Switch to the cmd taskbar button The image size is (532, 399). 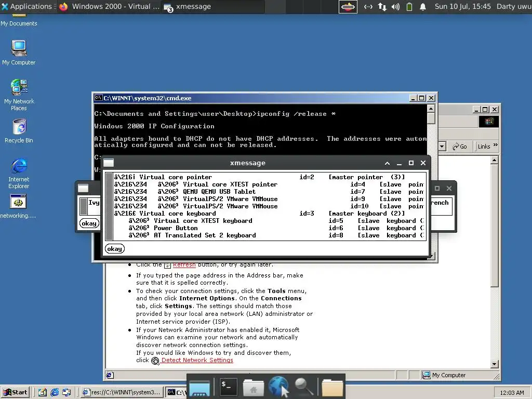(176, 392)
